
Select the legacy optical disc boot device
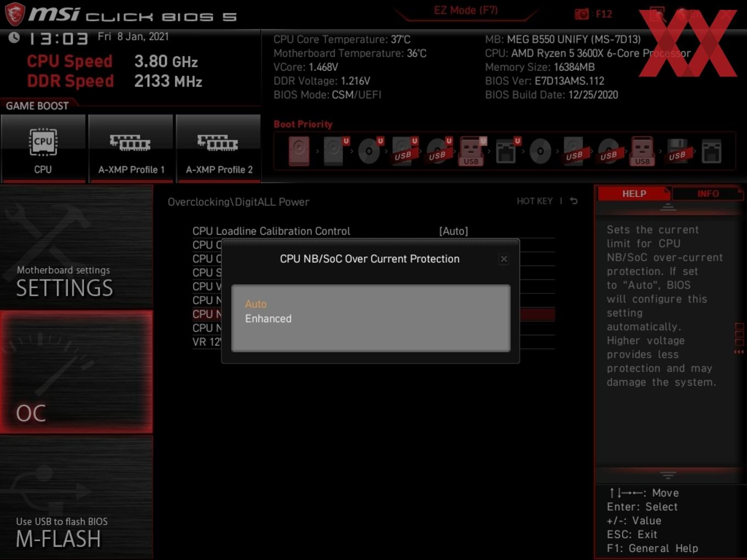[x=540, y=151]
